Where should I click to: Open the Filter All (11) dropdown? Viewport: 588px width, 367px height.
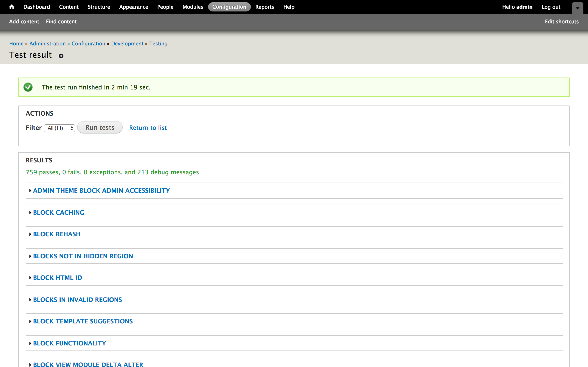point(59,128)
